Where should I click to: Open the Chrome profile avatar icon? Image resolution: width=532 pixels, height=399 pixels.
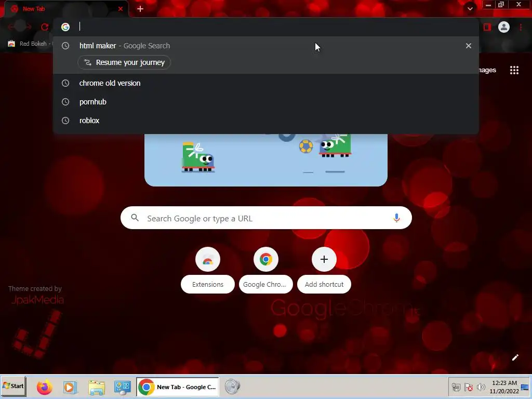[503, 27]
